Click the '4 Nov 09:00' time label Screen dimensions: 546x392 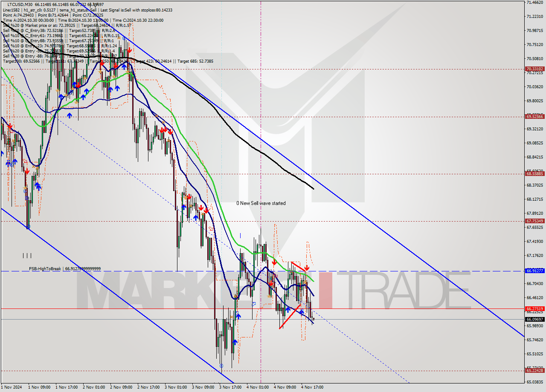click(285, 387)
